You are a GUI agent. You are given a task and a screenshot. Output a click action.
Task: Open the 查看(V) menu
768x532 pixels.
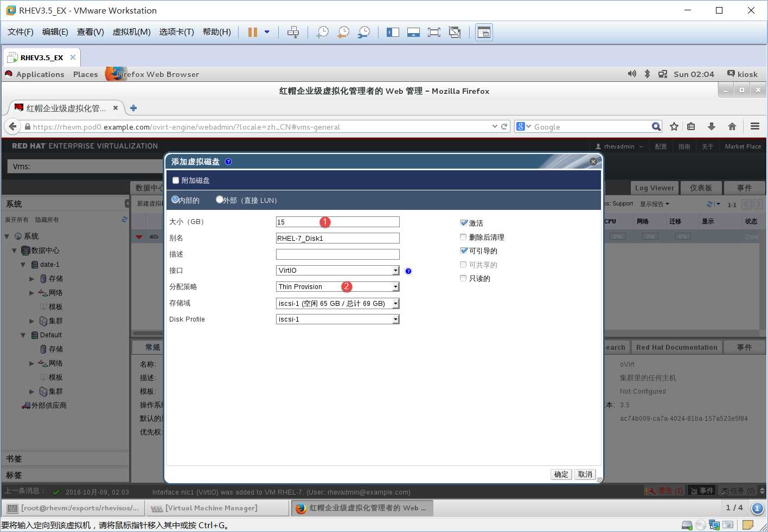coord(91,32)
